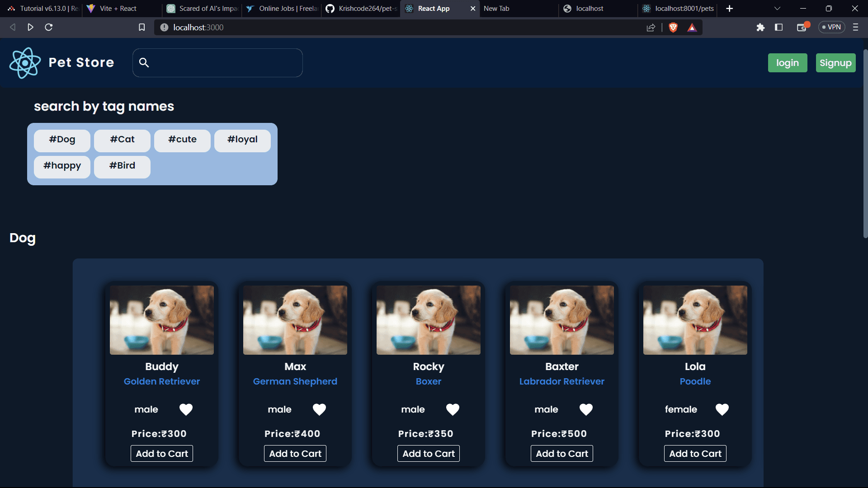Toggle favorite heart on Lola card

pos(722,409)
